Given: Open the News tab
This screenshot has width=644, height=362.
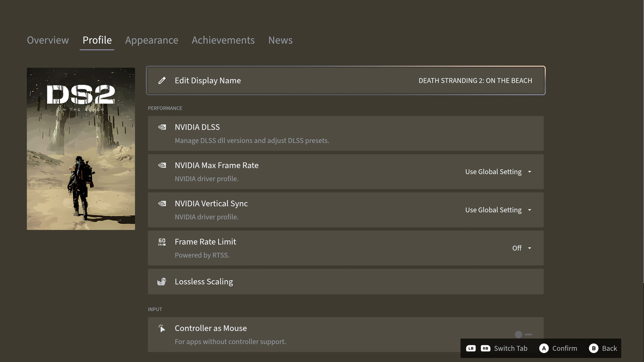Looking at the screenshot, I should click(280, 40).
